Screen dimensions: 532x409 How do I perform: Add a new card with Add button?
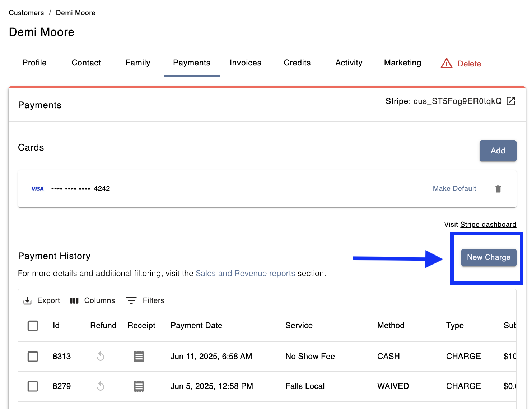[x=498, y=151]
